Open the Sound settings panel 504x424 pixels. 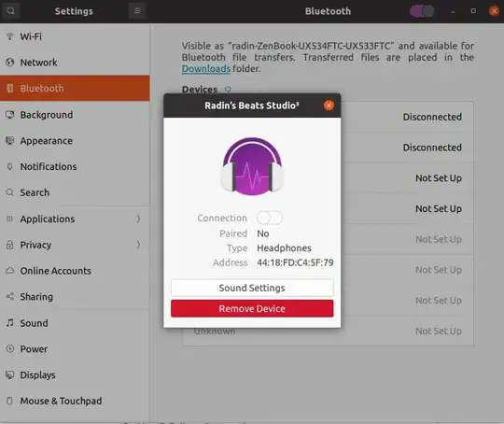point(75,322)
